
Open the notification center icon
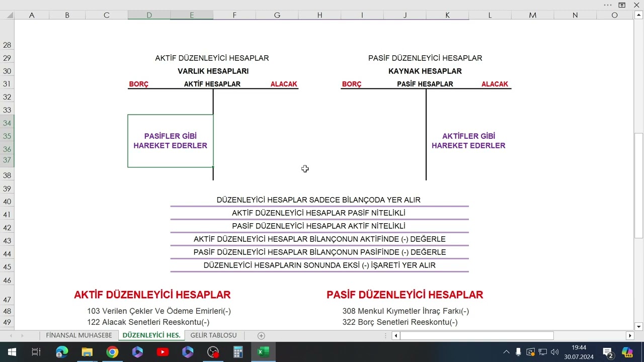608,352
